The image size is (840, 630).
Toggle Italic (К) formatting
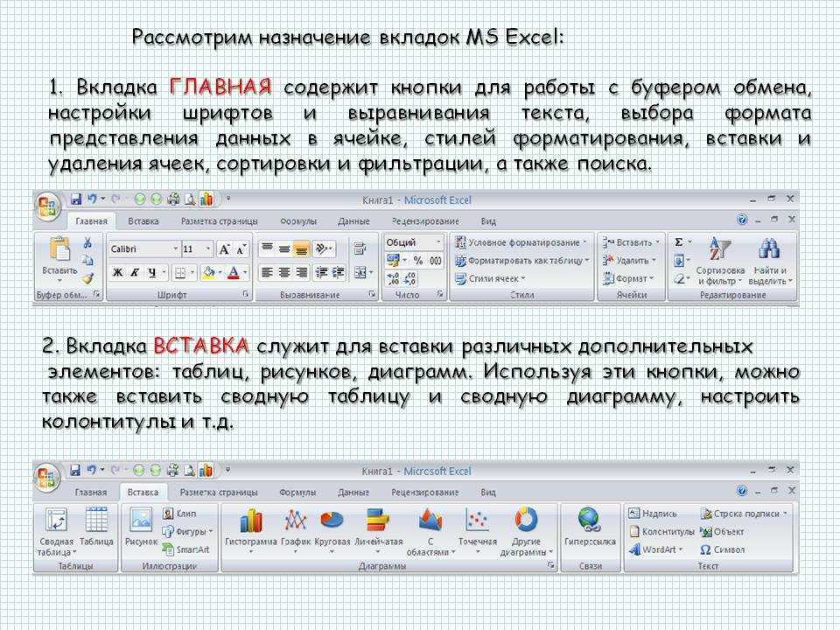pyautogui.click(x=135, y=273)
